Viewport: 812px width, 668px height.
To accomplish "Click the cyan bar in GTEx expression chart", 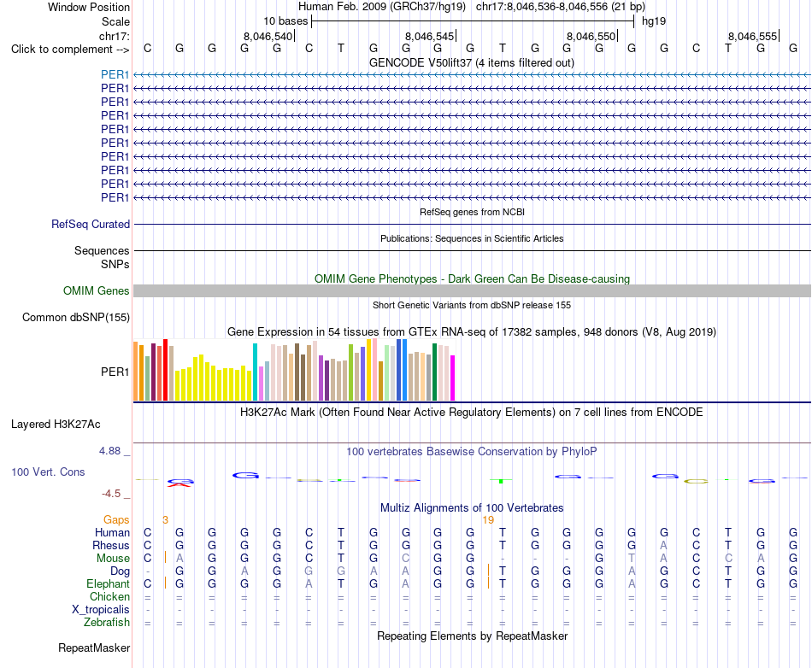I will (255, 372).
